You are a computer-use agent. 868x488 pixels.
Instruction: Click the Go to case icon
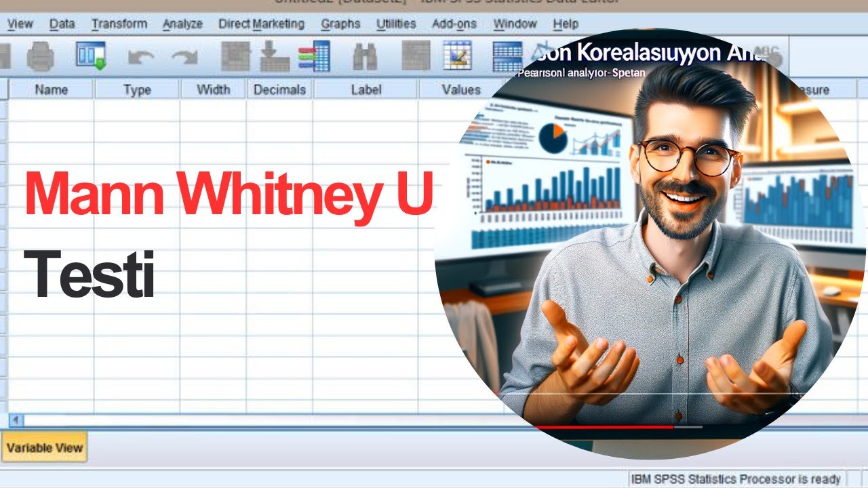point(236,56)
